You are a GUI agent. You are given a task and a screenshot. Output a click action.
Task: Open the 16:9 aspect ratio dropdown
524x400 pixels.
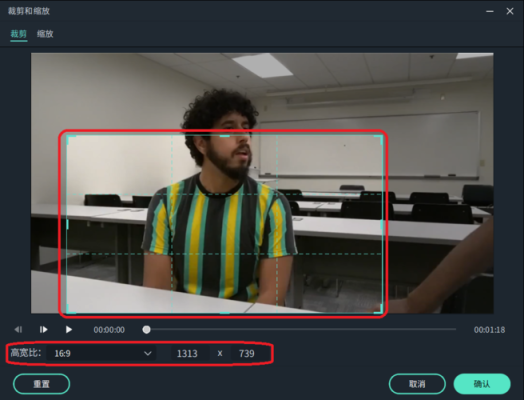tap(101, 353)
